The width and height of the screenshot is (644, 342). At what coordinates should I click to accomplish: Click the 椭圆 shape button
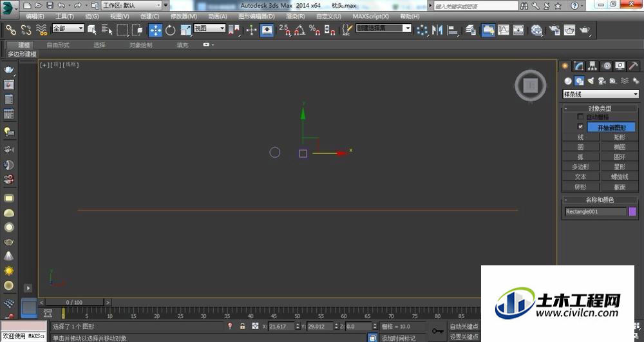(620, 147)
